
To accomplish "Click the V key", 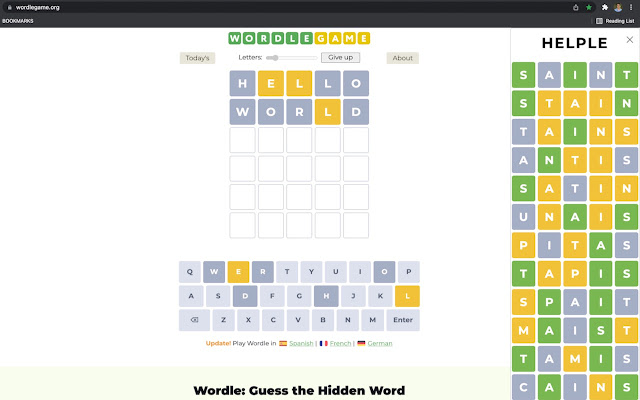I will coord(298,320).
